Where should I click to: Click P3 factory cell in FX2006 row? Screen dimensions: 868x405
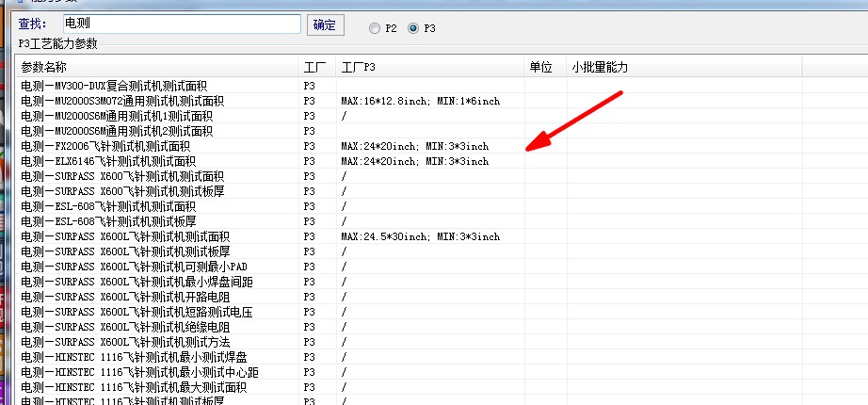(309, 146)
